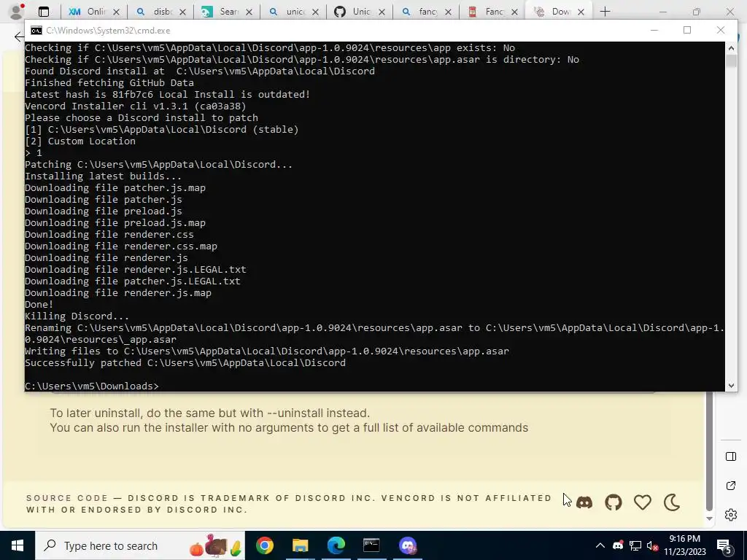
Task: Open File Explorer from taskbar
Action: point(300,545)
